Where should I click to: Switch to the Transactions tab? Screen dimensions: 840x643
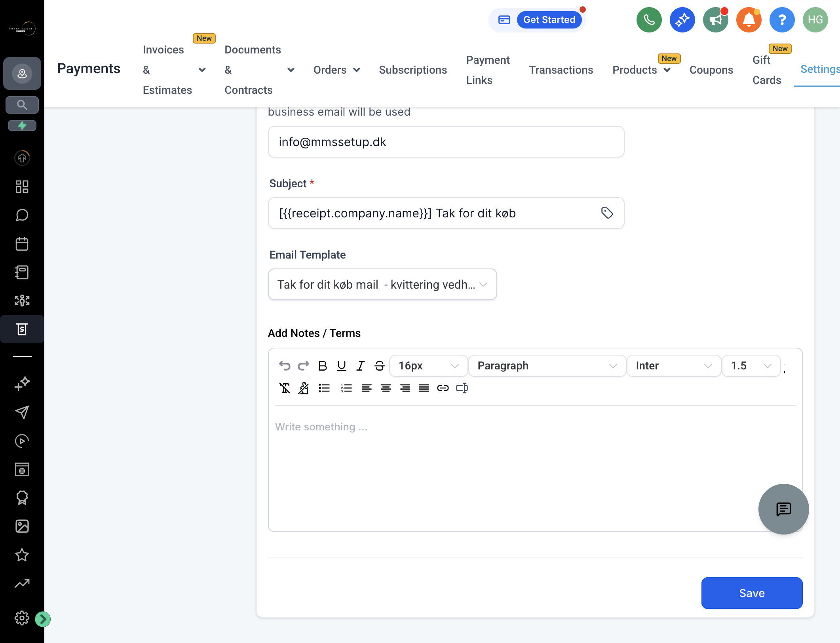click(x=561, y=70)
